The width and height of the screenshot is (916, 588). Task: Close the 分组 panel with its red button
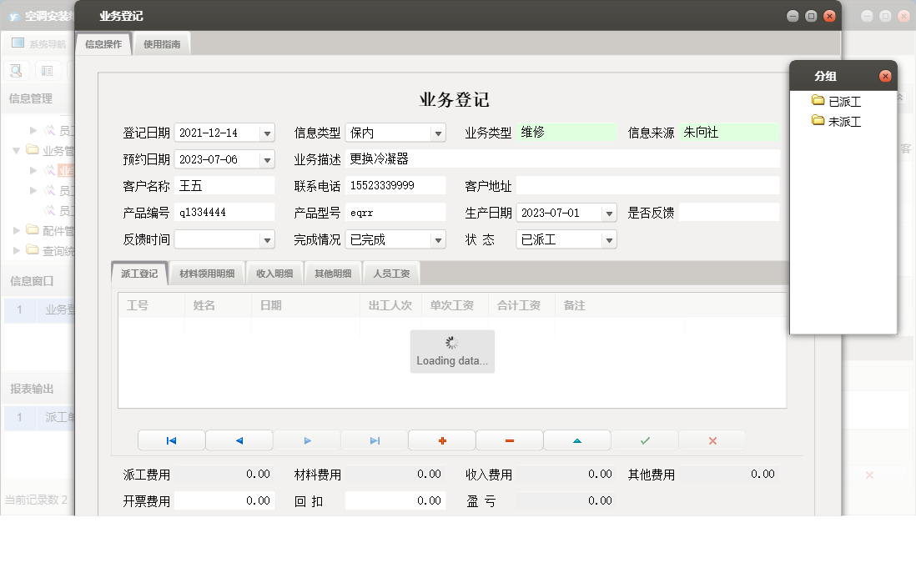[886, 75]
